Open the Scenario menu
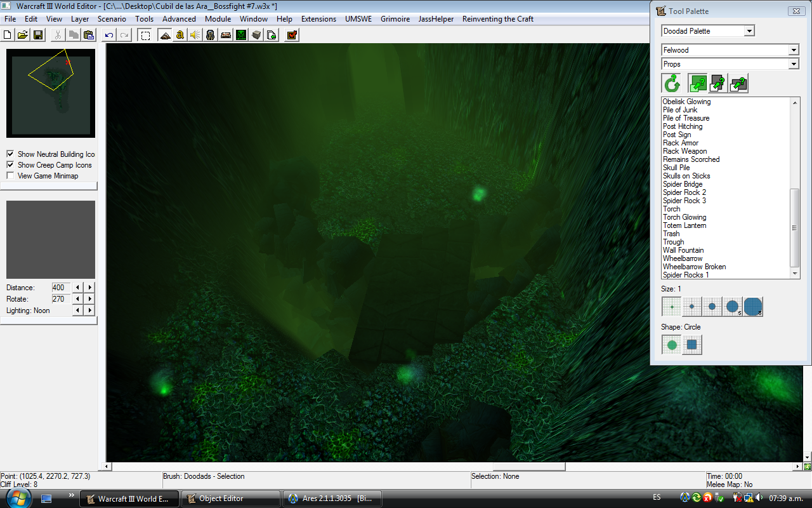Viewport: 812px width, 508px height. (x=112, y=19)
